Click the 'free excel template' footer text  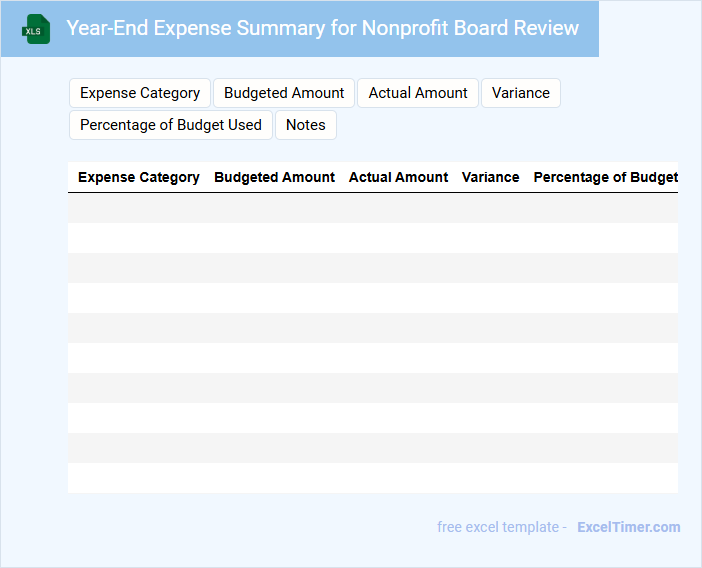[498, 527]
